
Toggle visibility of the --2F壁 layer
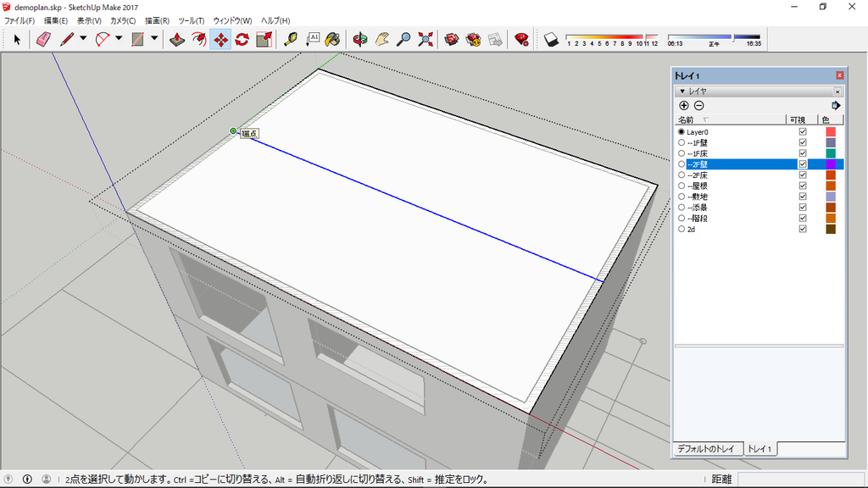803,164
